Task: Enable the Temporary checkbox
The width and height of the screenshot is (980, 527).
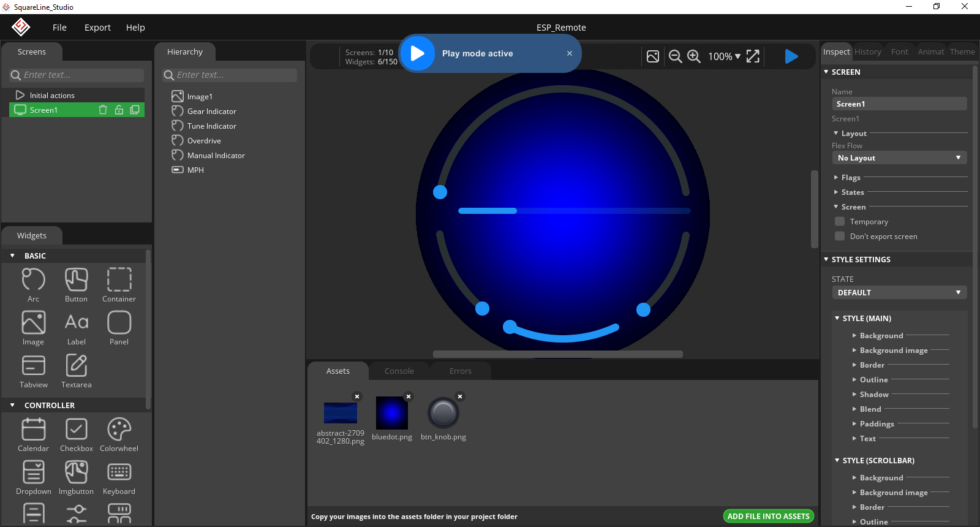Action: pos(840,221)
